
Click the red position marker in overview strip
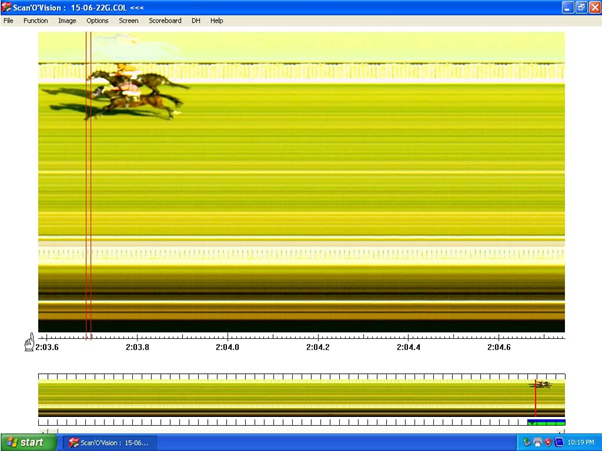coord(535,400)
